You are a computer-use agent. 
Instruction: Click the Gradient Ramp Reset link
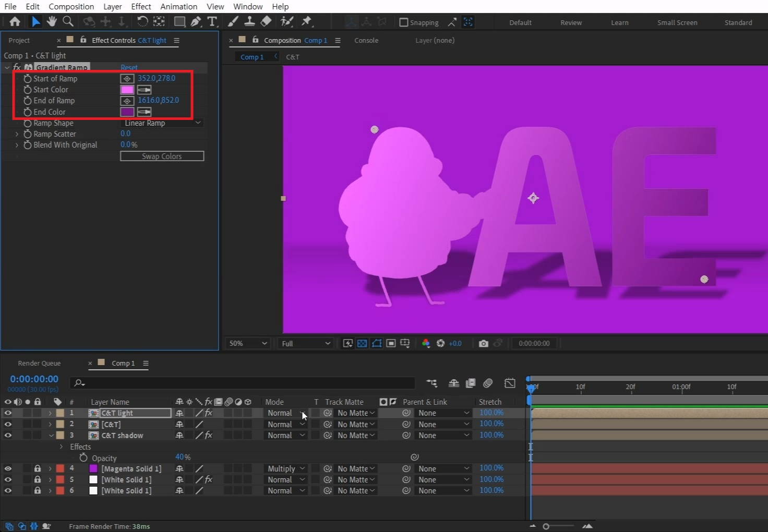click(129, 67)
